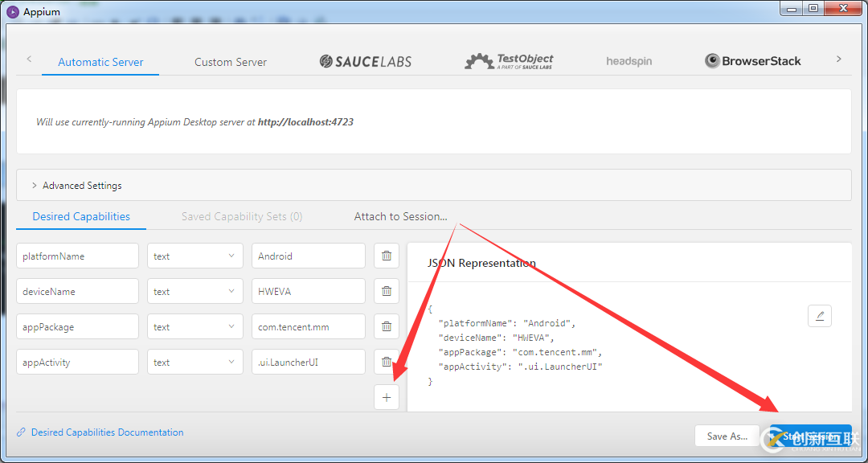The height and width of the screenshot is (463, 868).
Task: Switch to Automatic Server tab
Action: [x=100, y=62]
